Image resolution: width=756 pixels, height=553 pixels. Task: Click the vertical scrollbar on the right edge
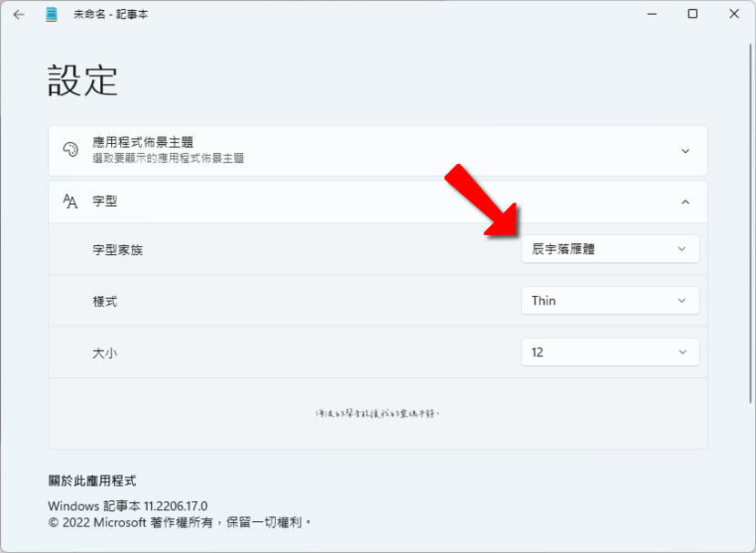tap(751, 224)
